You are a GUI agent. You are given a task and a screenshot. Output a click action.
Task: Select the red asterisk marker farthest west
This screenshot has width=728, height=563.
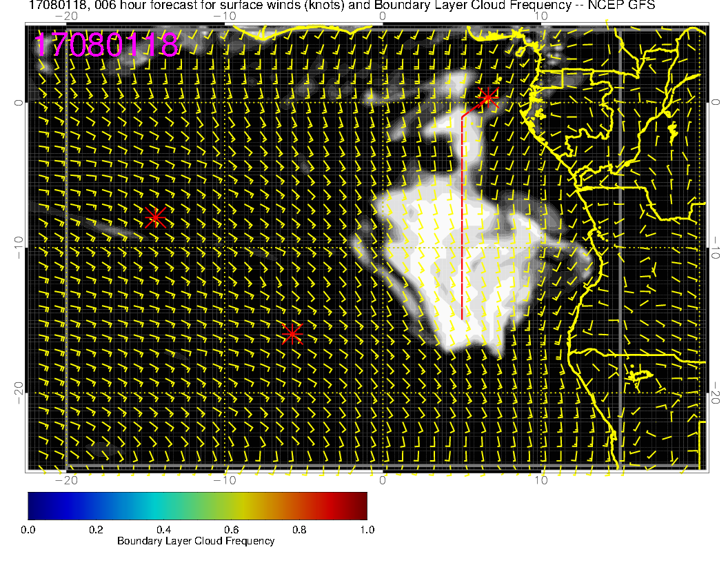155,217
